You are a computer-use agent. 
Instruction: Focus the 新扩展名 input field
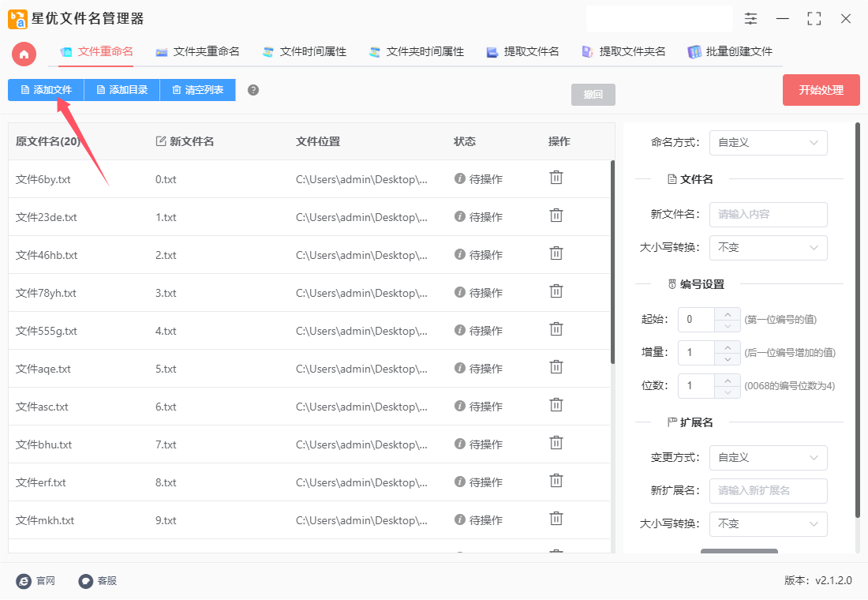pyautogui.click(x=769, y=491)
